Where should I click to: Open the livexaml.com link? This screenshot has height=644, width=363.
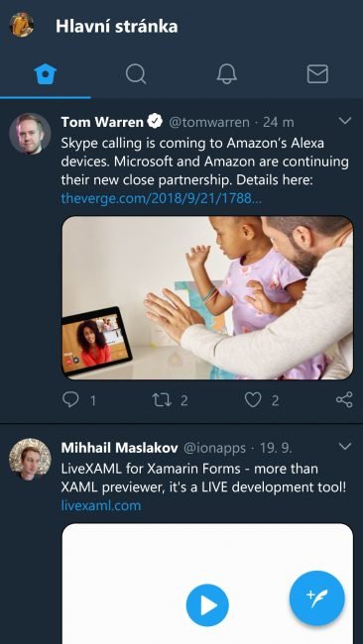(x=101, y=505)
